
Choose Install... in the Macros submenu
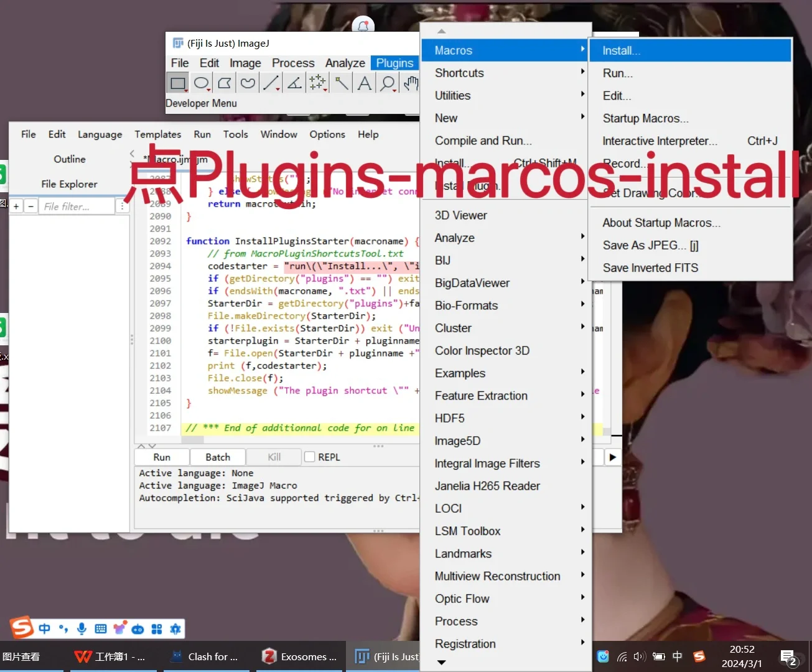[691, 50]
